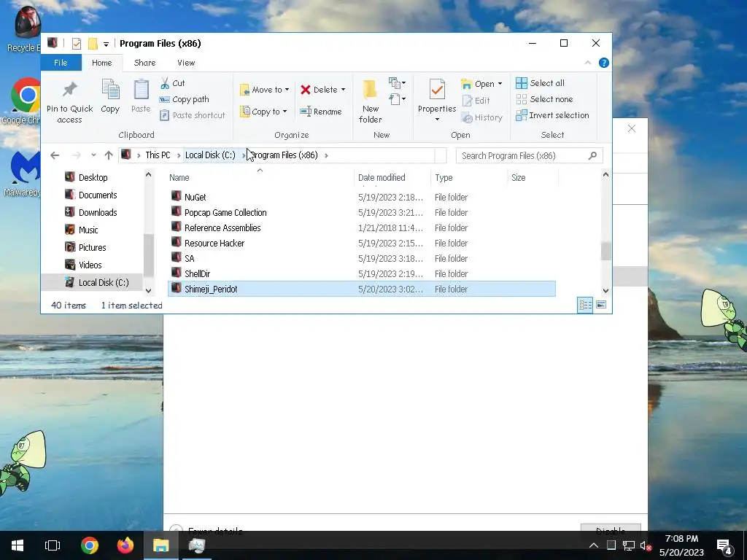Open Easy access dropdown in New group
747x560 pixels.
398,99
